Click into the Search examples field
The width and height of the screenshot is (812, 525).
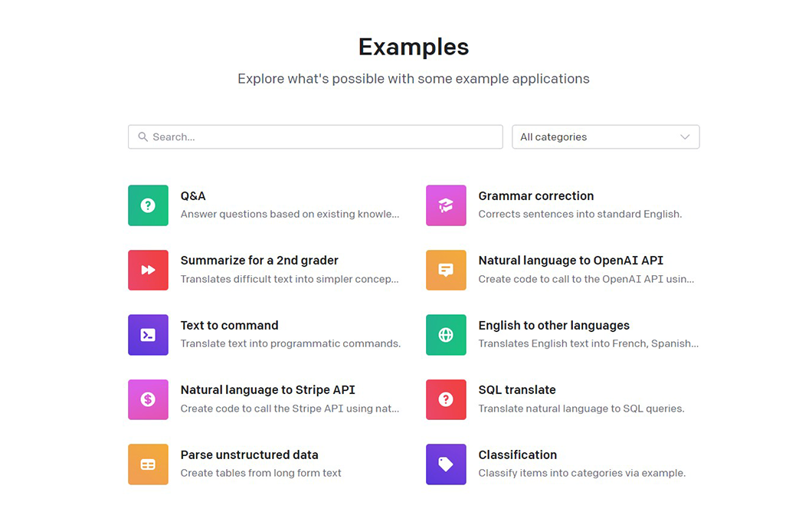(x=322, y=137)
